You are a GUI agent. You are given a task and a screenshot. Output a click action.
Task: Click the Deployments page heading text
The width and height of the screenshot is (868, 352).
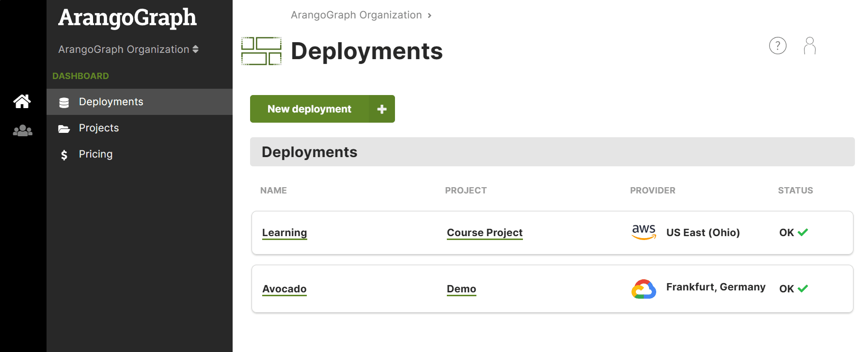366,51
